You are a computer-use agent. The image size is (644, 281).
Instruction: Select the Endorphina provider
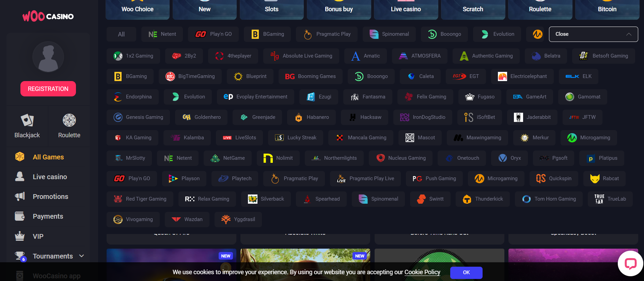click(x=132, y=97)
